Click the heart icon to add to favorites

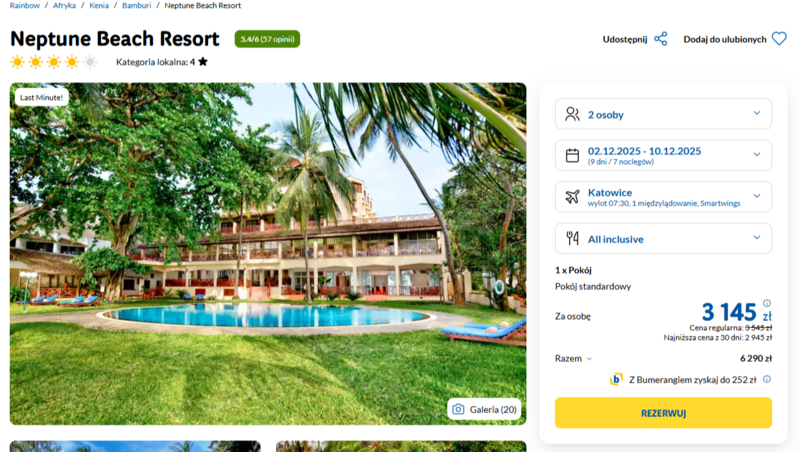[x=779, y=39]
